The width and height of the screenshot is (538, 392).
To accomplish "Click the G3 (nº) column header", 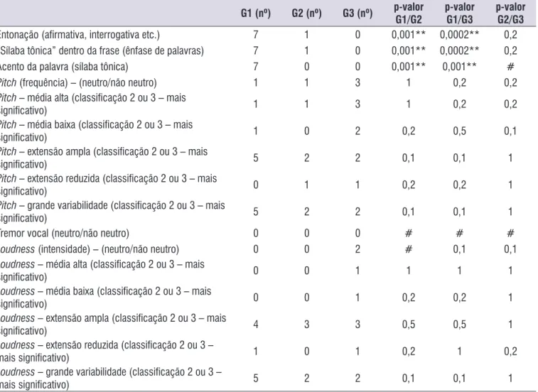I will [x=357, y=13].
